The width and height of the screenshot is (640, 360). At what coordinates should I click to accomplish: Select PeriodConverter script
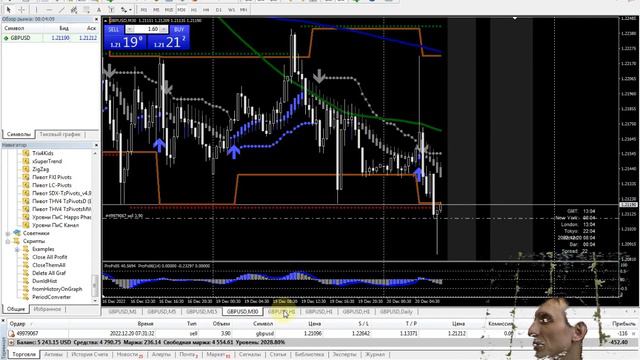pyautogui.click(x=51, y=297)
